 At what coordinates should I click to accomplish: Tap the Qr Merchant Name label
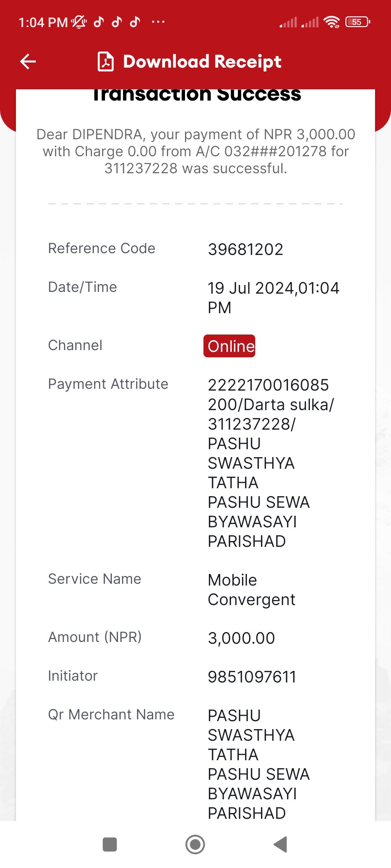click(111, 715)
